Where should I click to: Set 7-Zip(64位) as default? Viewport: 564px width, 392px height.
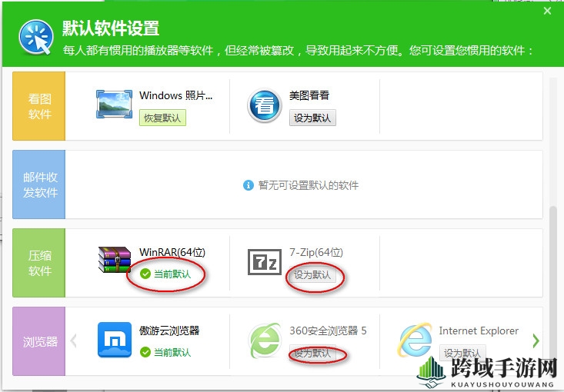(312, 275)
